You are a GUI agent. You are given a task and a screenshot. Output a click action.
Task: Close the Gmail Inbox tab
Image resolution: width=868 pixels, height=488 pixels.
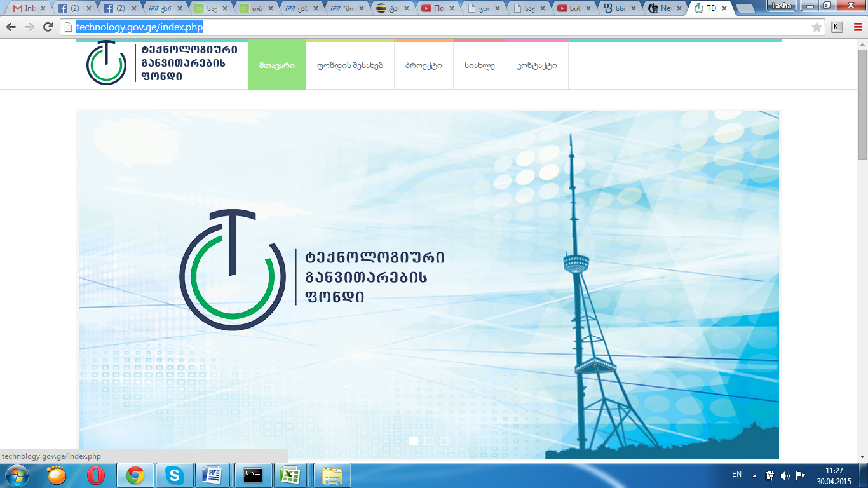click(43, 9)
